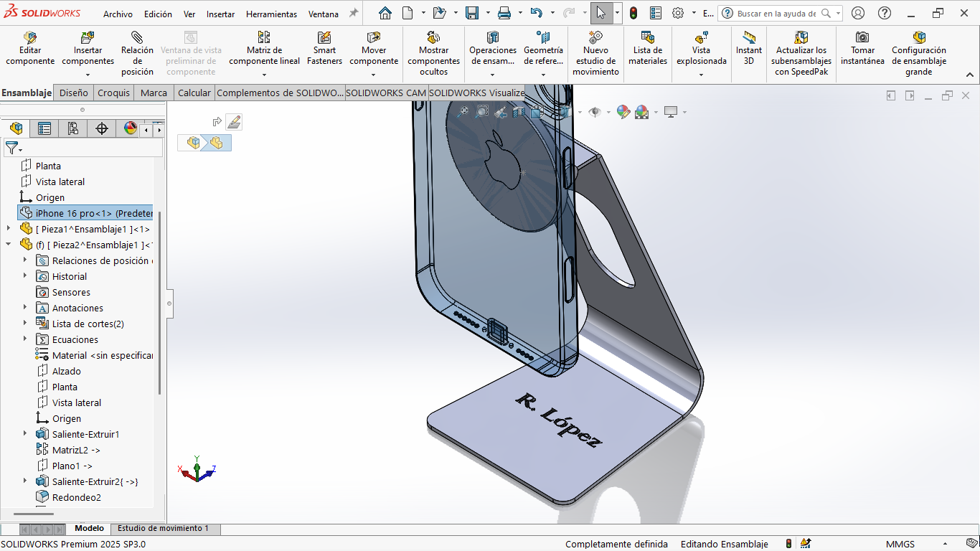This screenshot has width=980, height=551.
Task: Open Configuración de ensamblaje grande
Action: [x=919, y=53]
